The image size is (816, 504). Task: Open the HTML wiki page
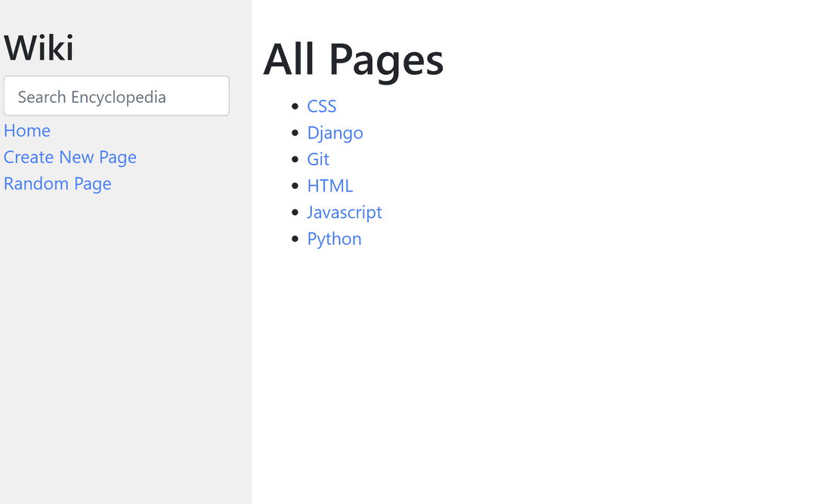329,186
